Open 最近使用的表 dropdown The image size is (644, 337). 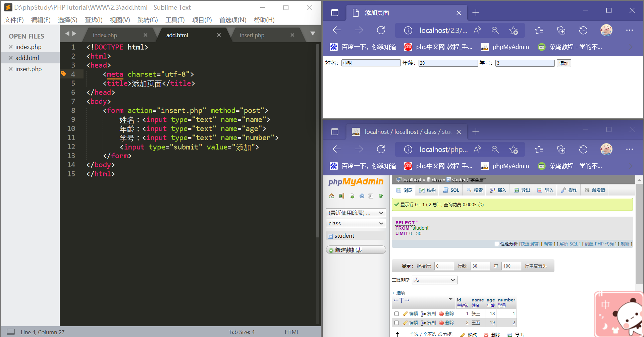point(356,213)
